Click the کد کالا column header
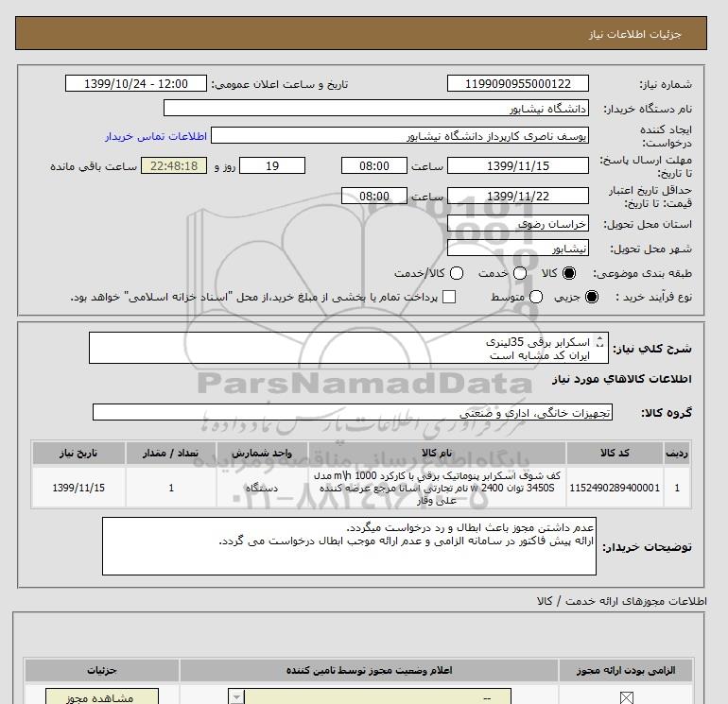728x704 pixels. coord(615,453)
